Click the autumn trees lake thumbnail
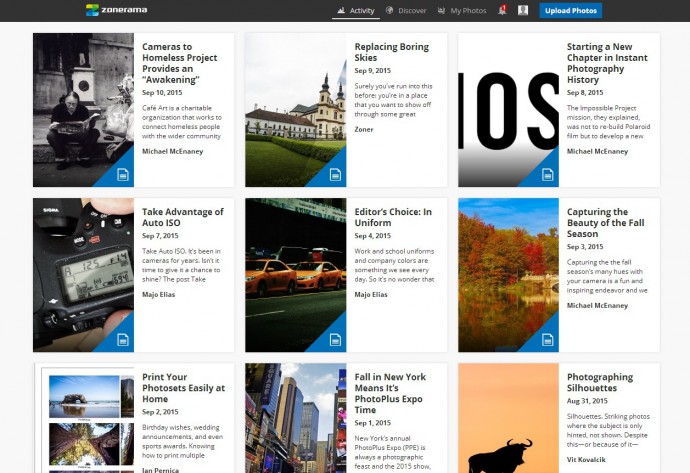The image size is (690, 473). [x=508, y=275]
